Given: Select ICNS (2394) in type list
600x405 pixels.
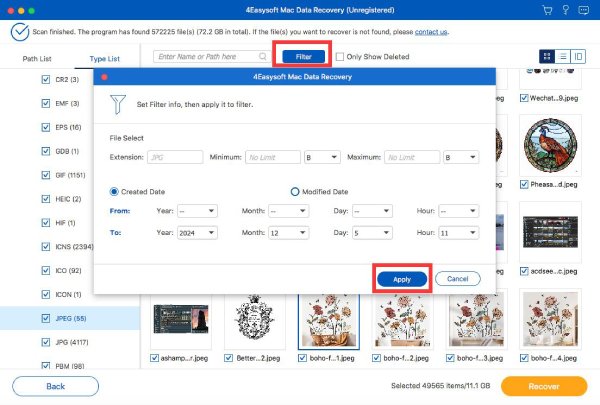Looking at the screenshot, I should 74,247.
